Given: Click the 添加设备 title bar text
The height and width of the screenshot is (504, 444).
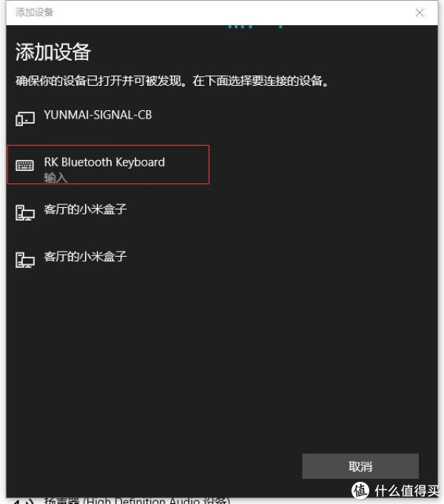Looking at the screenshot, I should tap(34, 13).
